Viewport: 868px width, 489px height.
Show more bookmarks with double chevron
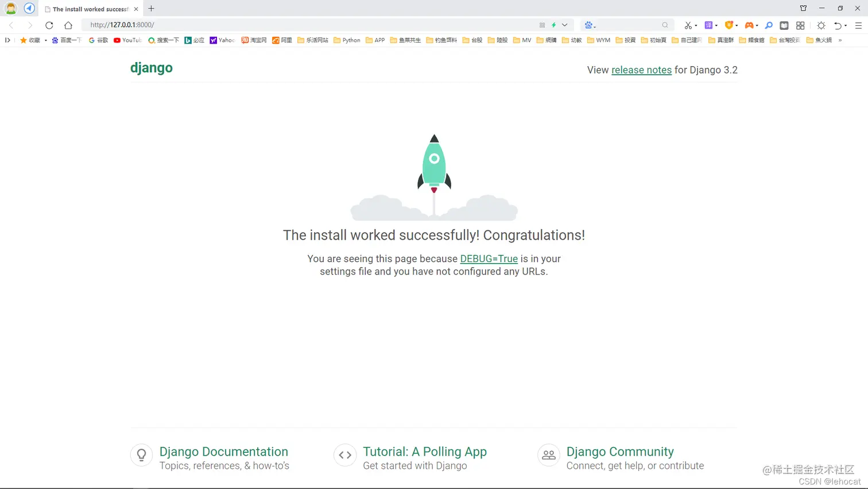(840, 40)
